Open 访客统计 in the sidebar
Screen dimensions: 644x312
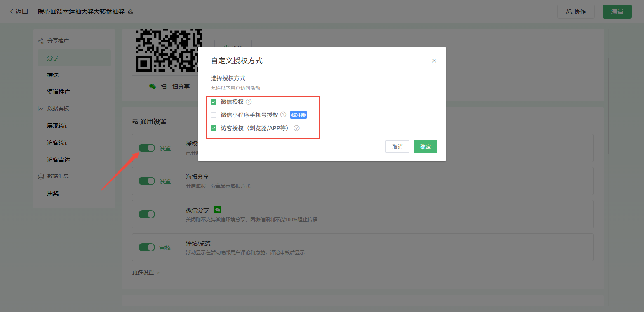click(x=59, y=143)
